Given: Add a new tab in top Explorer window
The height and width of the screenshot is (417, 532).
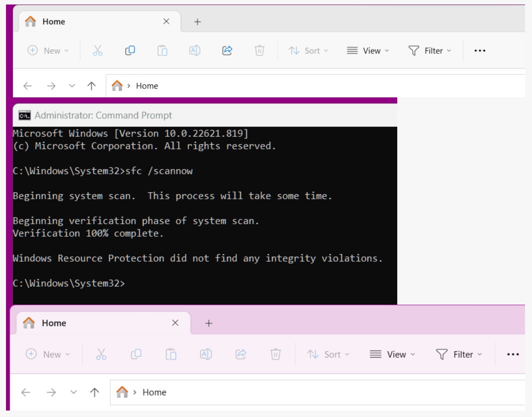Looking at the screenshot, I should 198,22.
